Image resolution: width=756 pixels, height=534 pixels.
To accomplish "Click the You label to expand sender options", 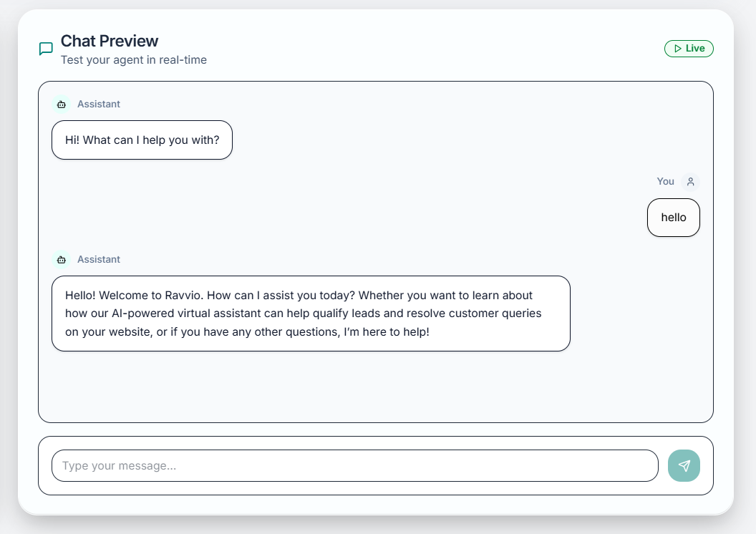I will click(x=665, y=181).
